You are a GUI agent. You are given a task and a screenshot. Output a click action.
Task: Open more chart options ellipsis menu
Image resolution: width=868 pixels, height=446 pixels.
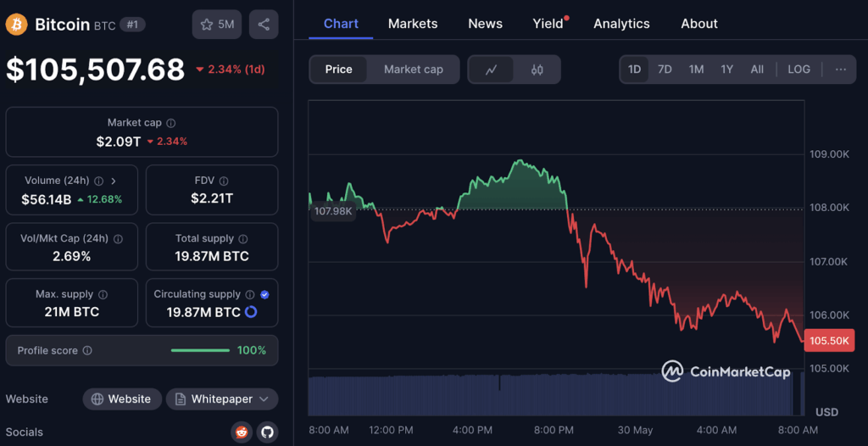[x=840, y=70]
